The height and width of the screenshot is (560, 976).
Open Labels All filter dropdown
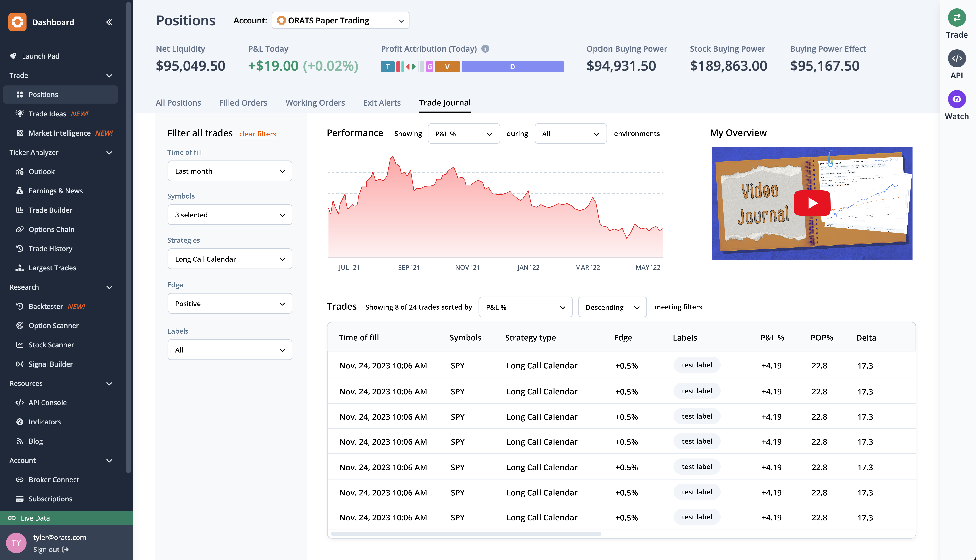[230, 350]
